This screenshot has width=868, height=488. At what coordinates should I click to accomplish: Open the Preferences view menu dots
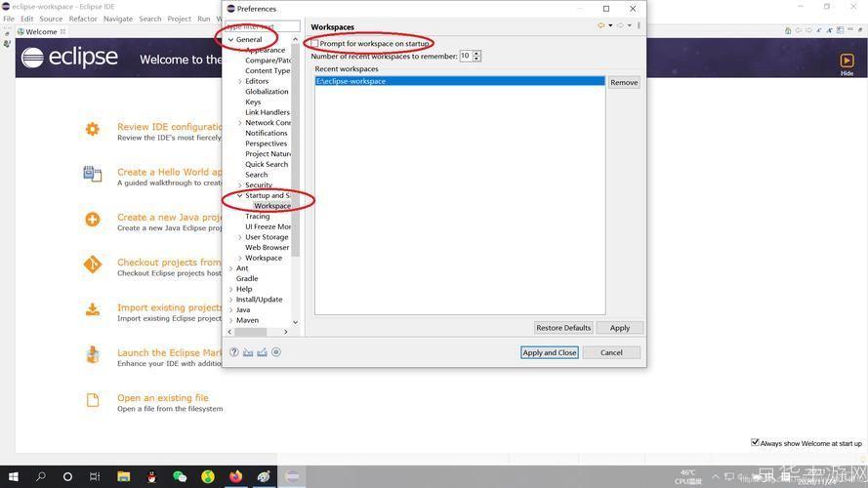click(x=639, y=25)
